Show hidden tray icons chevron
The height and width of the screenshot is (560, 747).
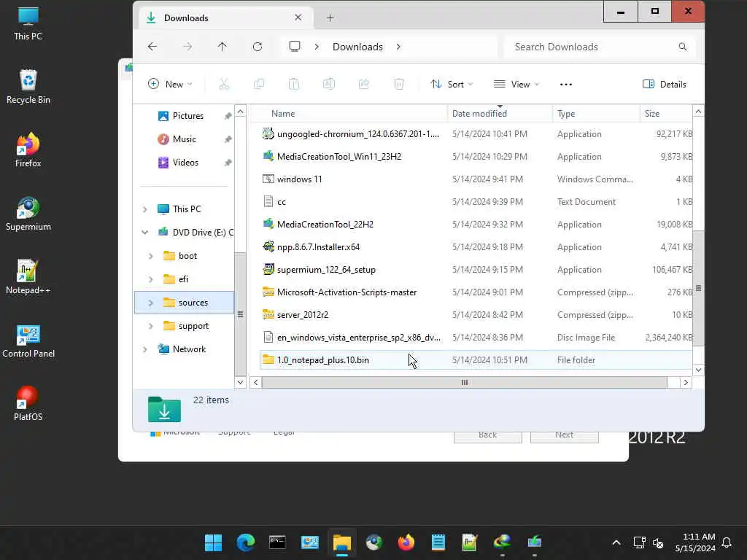click(616, 542)
